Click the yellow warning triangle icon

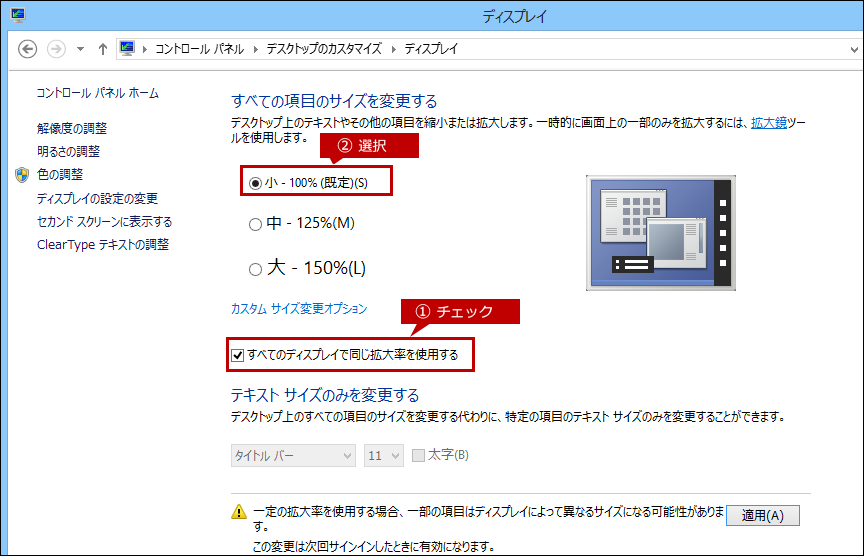[239, 512]
